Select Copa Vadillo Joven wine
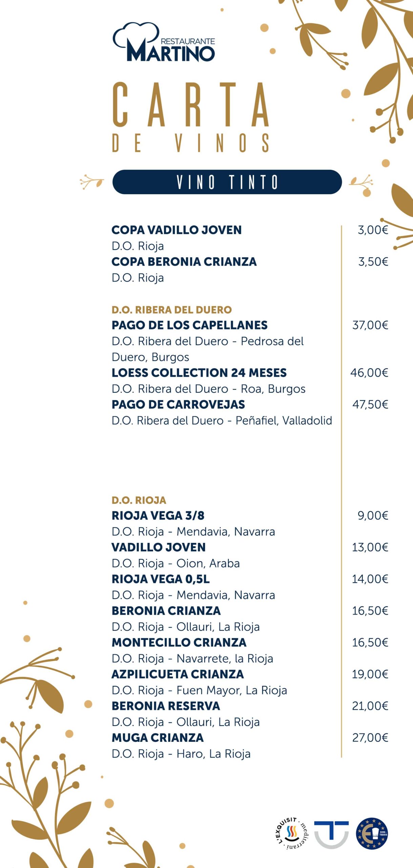This screenshot has width=413, height=868. click(177, 230)
